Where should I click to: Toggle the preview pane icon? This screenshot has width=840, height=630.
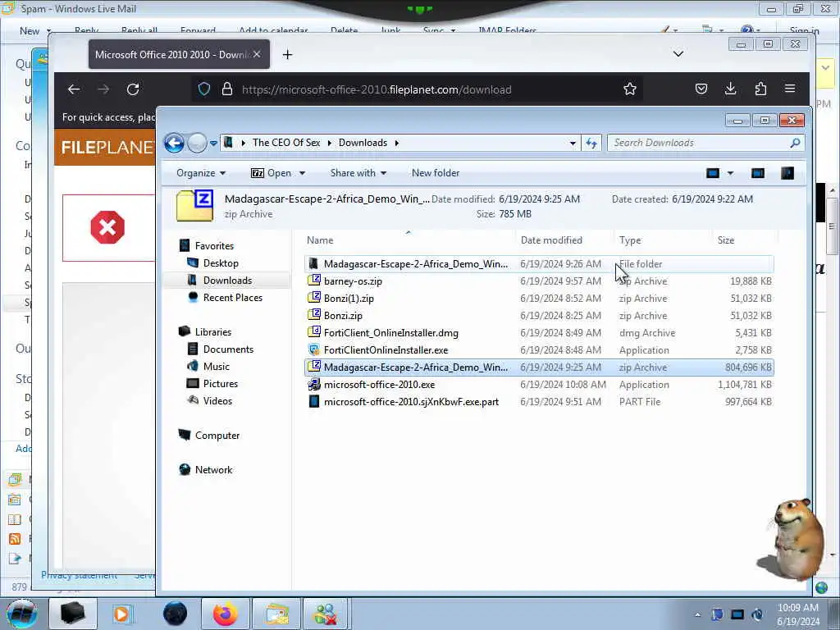coord(757,173)
